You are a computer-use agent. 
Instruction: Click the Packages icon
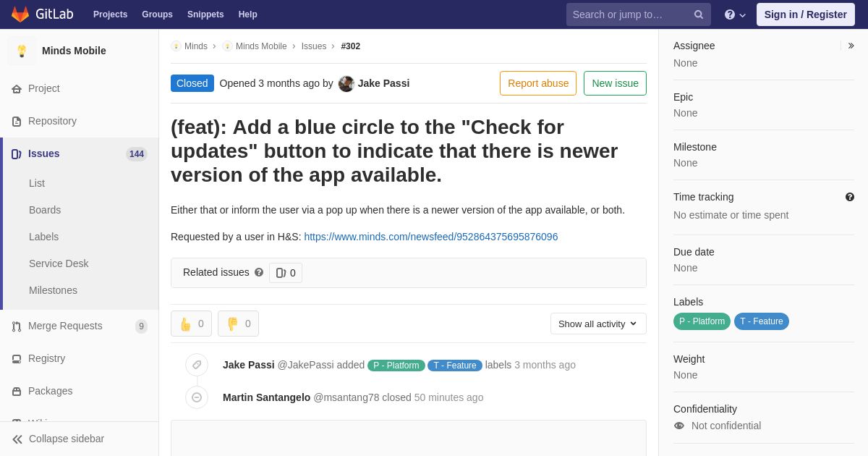pos(17,392)
